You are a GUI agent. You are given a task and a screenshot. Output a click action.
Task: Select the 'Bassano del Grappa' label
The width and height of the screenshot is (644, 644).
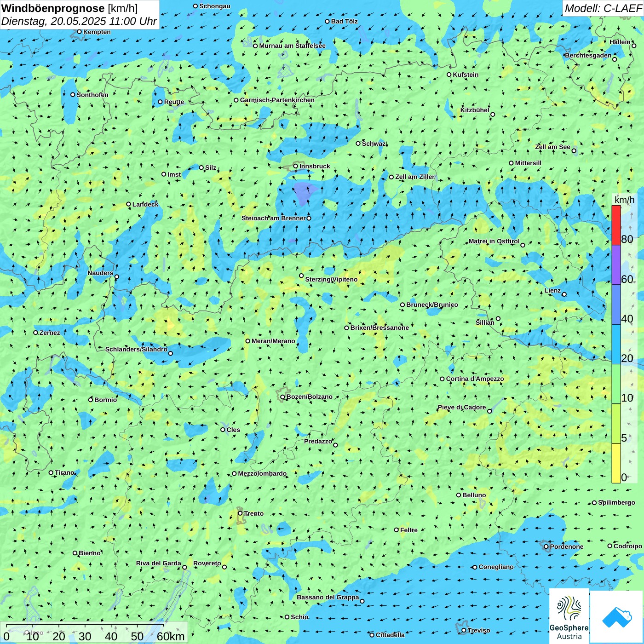click(328, 597)
